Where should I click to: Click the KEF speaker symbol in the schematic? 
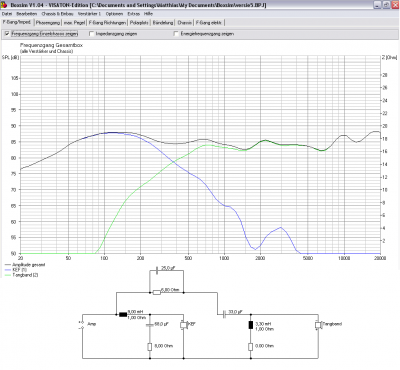pyautogui.click(x=183, y=325)
